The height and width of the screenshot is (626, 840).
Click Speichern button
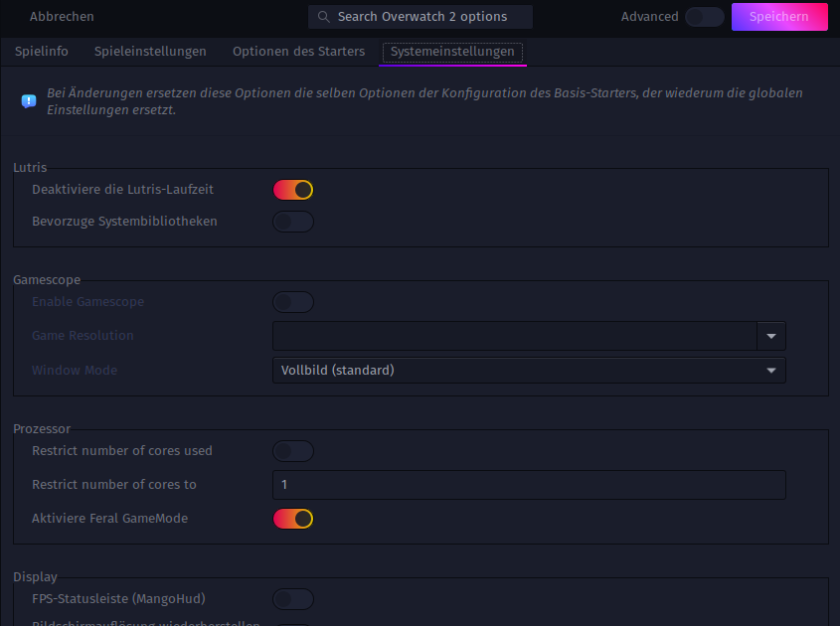pyautogui.click(x=779, y=17)
